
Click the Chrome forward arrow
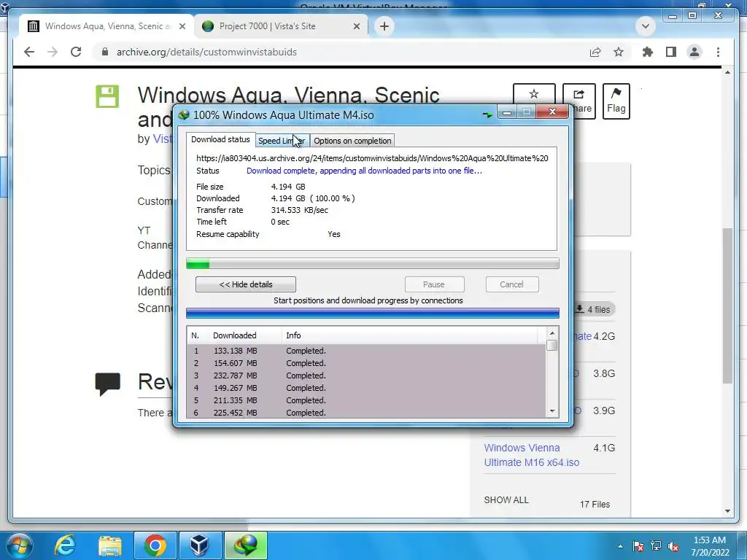(x=53, y=52)
